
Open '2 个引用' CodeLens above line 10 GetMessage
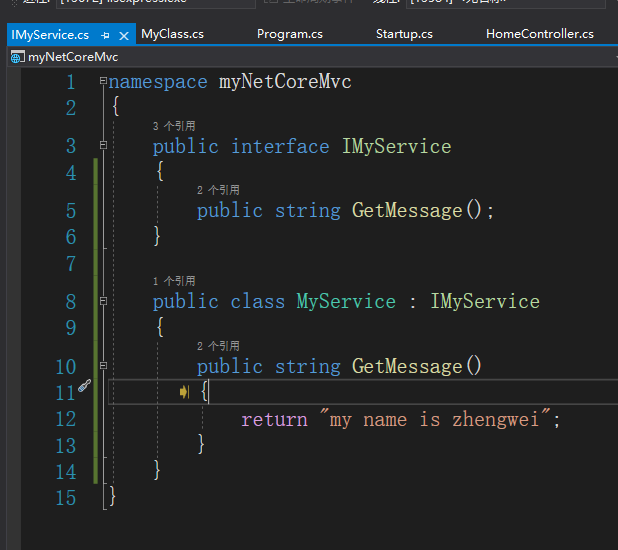click(x=218, y=346)
